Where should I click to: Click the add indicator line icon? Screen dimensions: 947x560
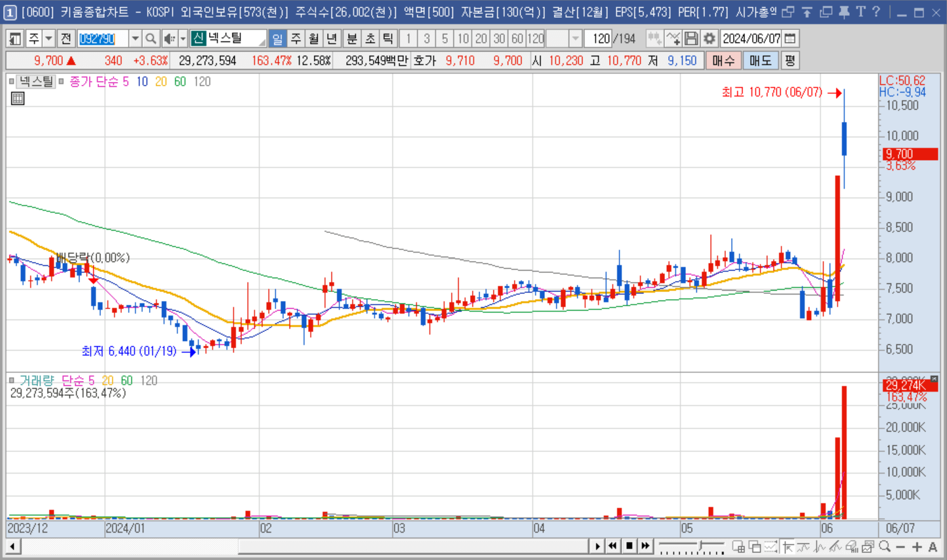pyautogui.click(x=673, y=39)
